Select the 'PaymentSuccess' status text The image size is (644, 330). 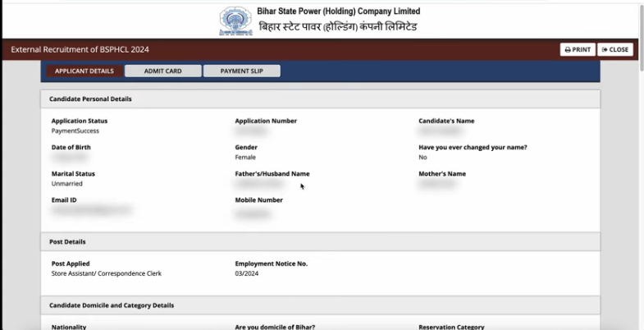pos(75,131)
